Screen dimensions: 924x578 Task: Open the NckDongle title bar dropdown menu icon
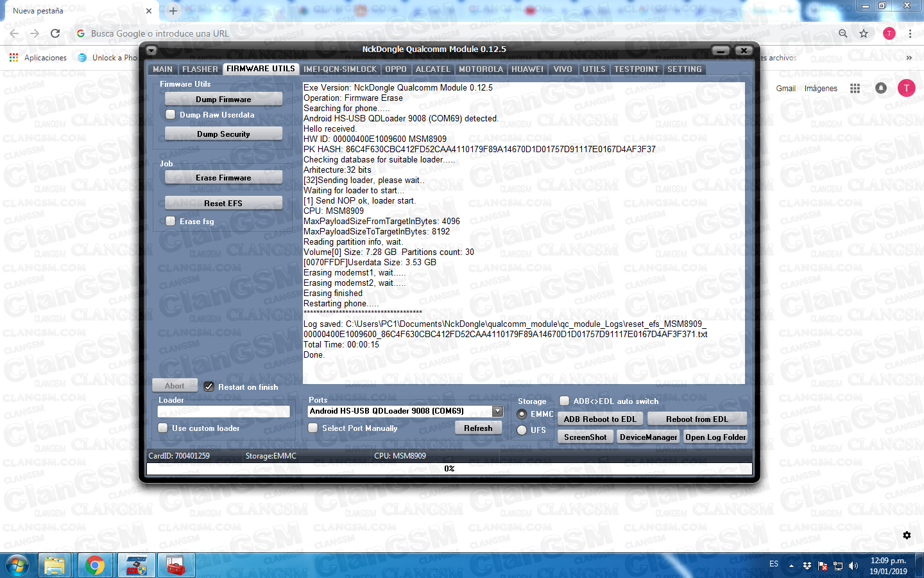pos(151,50)
